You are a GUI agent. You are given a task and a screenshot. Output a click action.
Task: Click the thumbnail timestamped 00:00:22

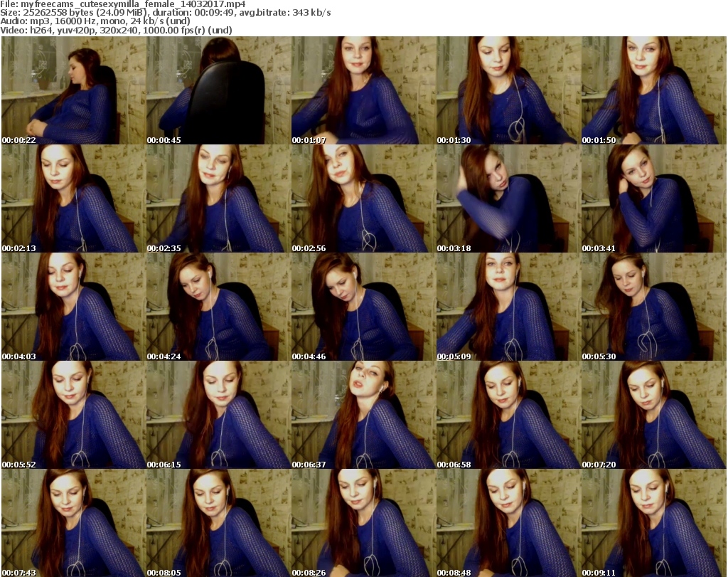tap(74, 90)
